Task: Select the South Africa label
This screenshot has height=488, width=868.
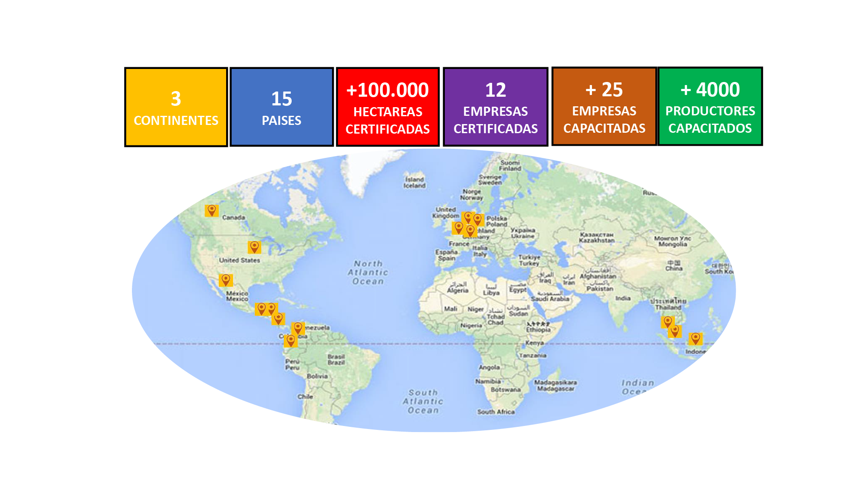Action: coord(496,412)
